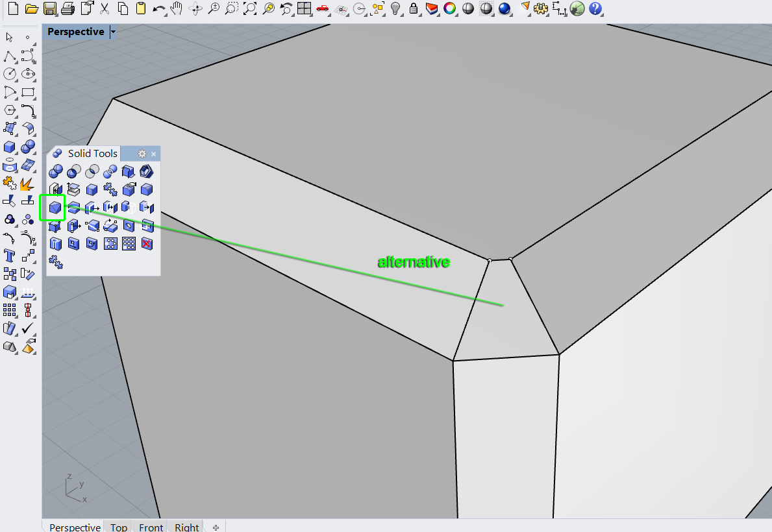Select the Rotate View tool
This screenshot has width=772, height=532.
point(195,8)
